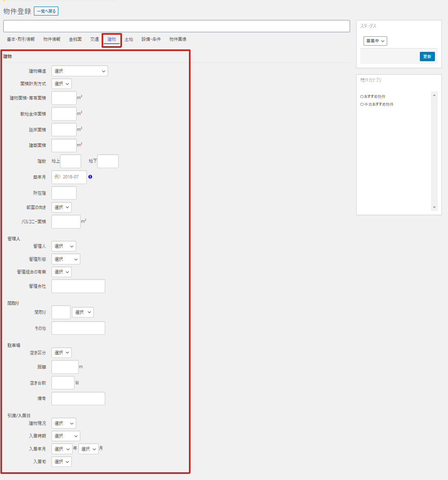Toggle the おすすめ物件 category checkbox
448x480 pixels.
[362, 97]
